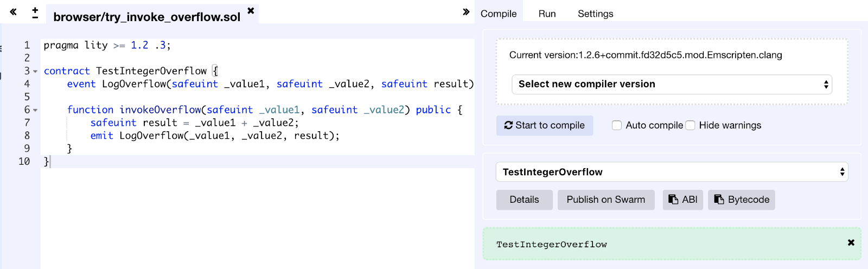Fold the invokeOverflow function at line 6
The width and height of the screenshot is (868, 269).
point(35,110)
